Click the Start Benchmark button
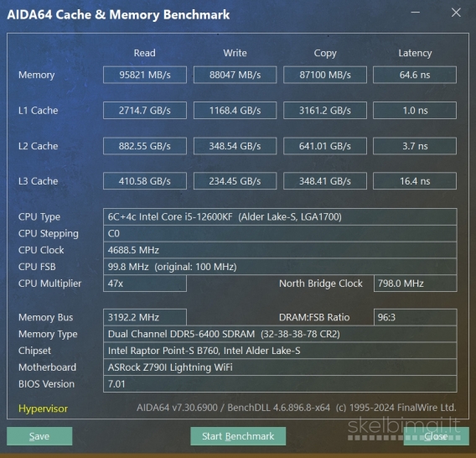Screen dimensions: 476x458 coord(238,436)
